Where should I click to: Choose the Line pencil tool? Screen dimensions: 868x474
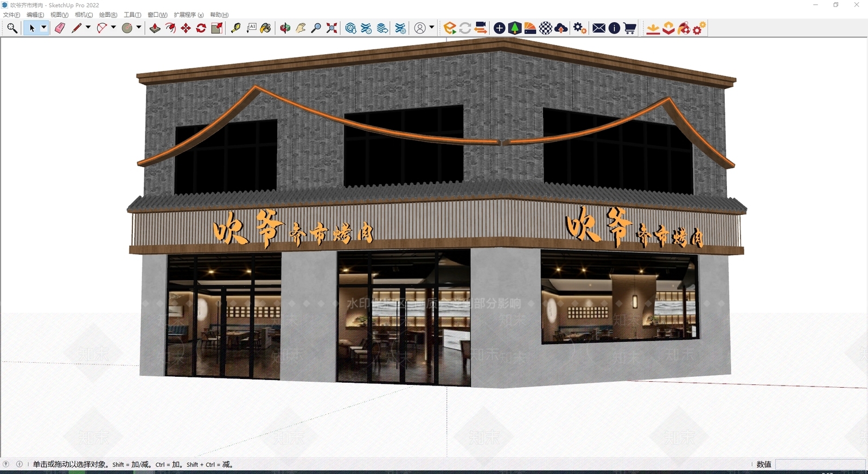click(x=76, y=28)
